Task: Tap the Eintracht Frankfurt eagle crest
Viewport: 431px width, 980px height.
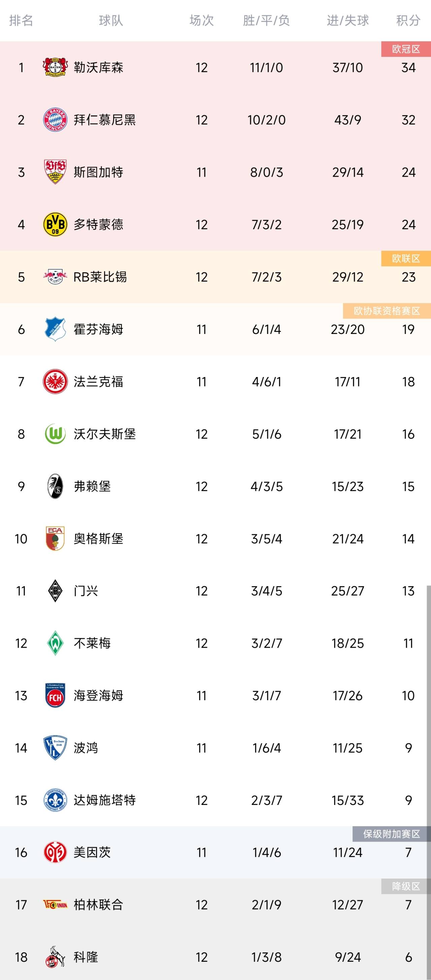Action: pos(55,381)
